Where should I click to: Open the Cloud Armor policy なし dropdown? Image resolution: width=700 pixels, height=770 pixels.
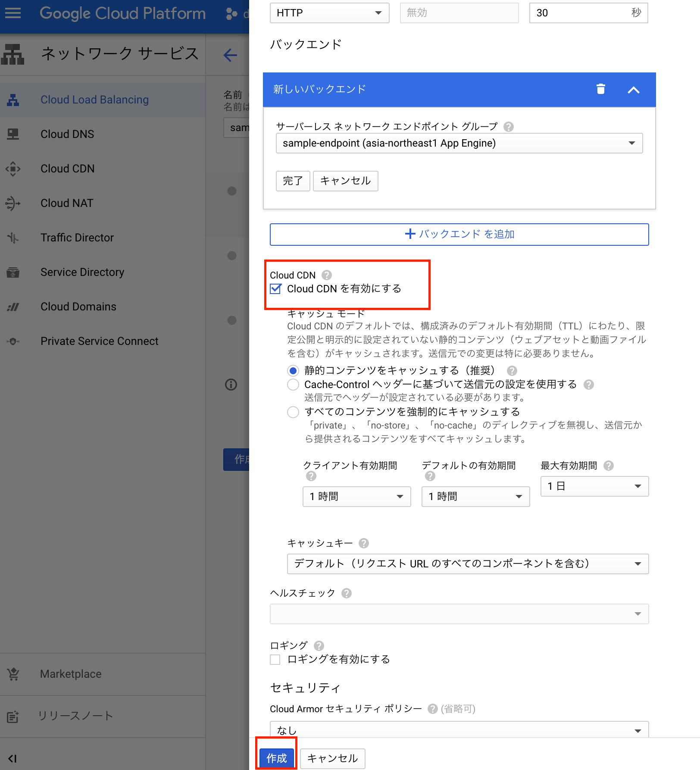point(459,729)
